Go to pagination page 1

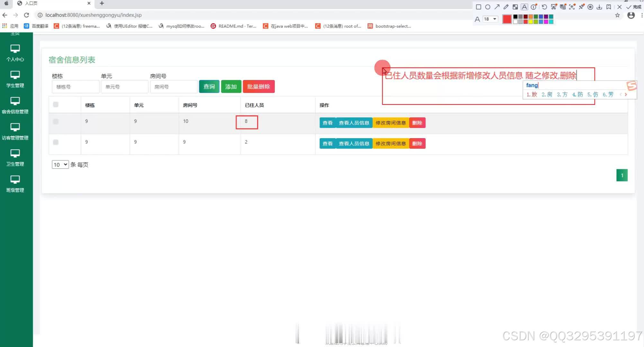[622, 175]
